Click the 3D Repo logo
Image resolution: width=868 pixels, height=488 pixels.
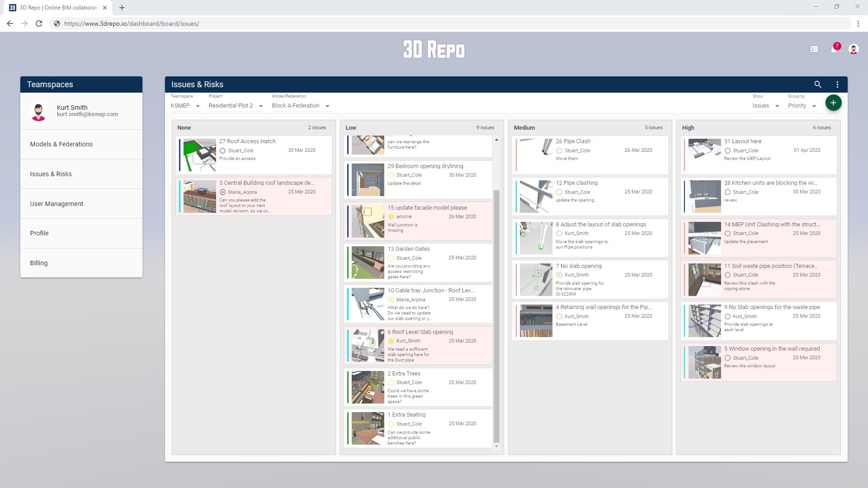tap(434, 50)
